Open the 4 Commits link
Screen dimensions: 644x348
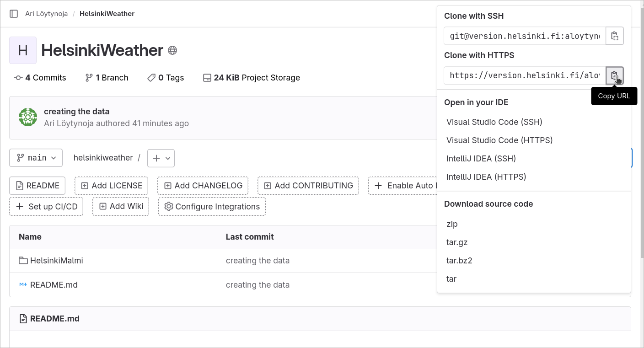(40, 78)
